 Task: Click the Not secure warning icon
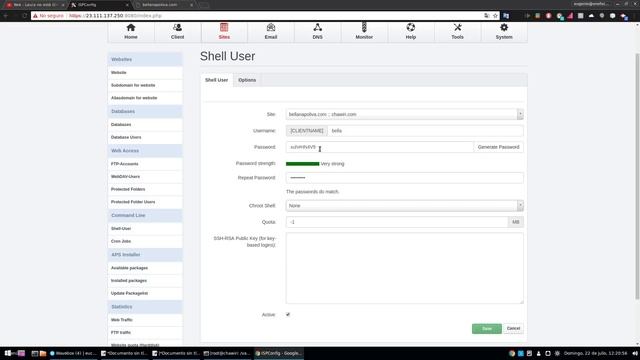click(35, 16)
